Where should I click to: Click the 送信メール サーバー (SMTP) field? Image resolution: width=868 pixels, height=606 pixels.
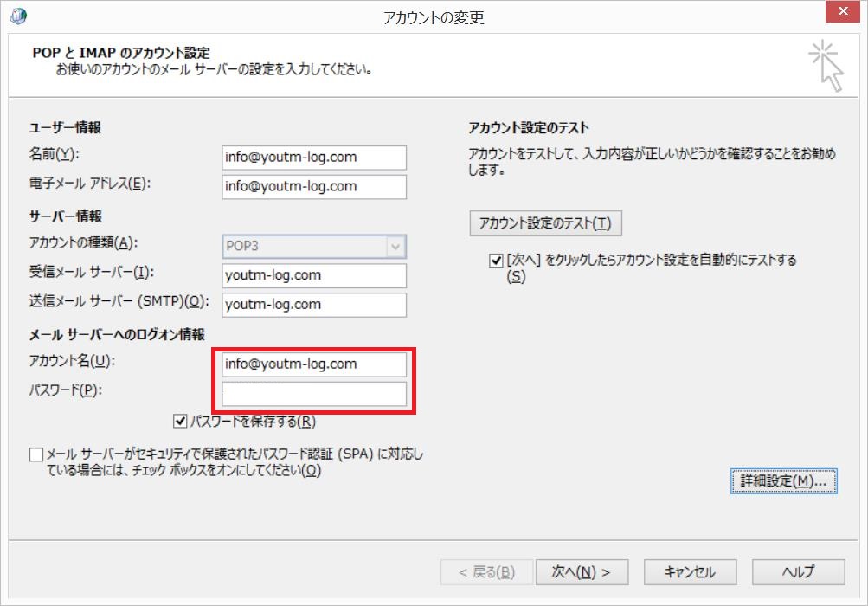pyautogui.click(x=314, y=305)
